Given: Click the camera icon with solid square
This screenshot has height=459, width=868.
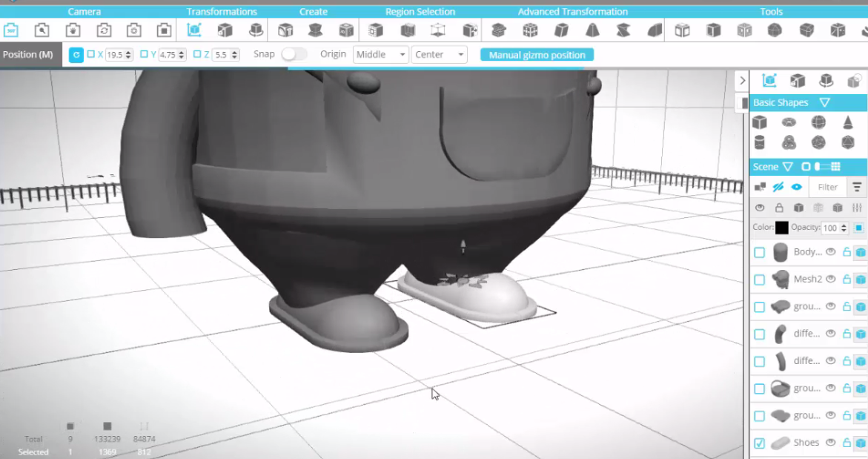Looking at the screenshot, I should click(x=164, y=30).
